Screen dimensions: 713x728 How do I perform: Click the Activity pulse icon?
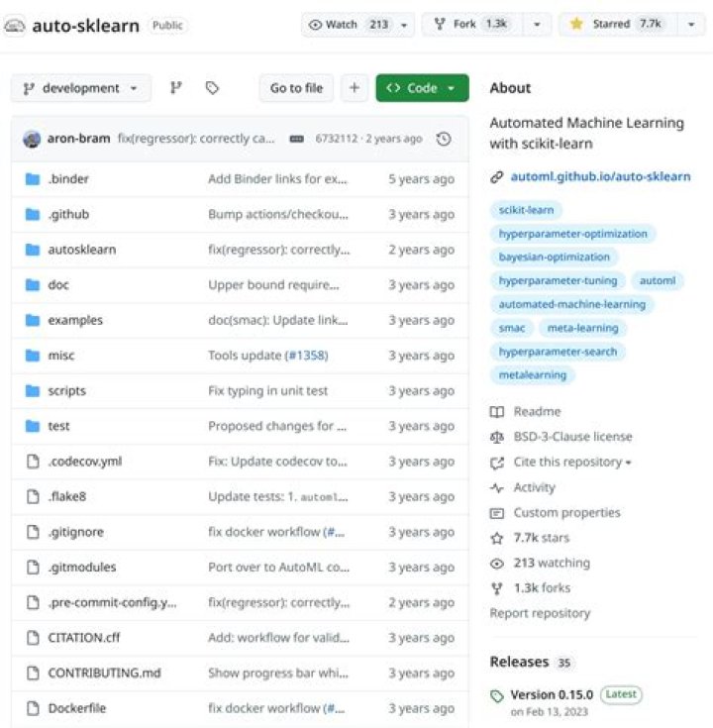click(497, 487)
